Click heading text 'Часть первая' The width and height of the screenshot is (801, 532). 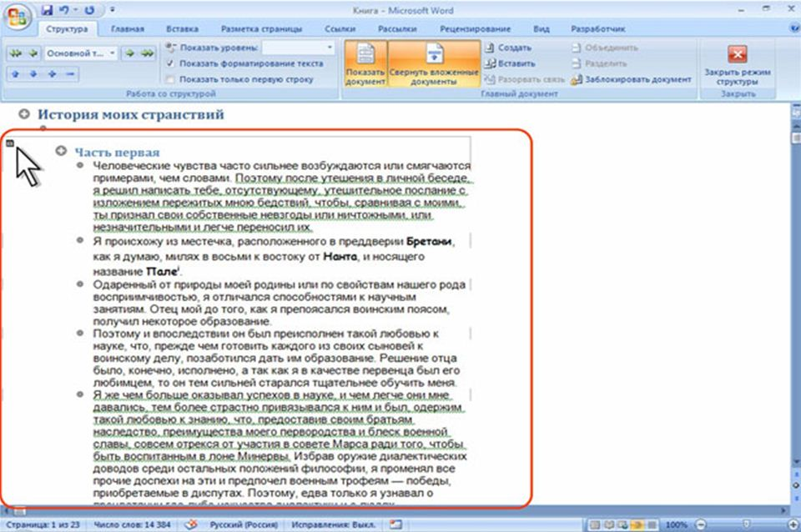pyautogui.click(x=117, y=152)
